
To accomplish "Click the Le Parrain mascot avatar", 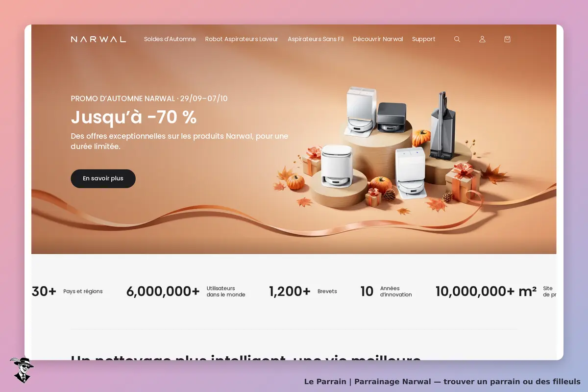I will [21, 370].
